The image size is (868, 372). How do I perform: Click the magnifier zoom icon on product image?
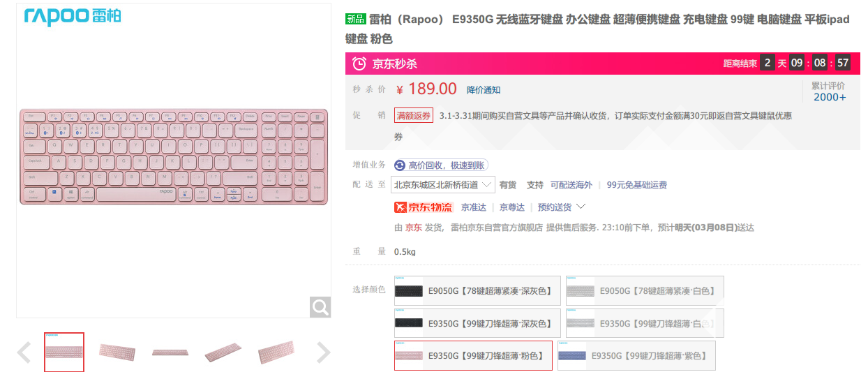[320, 306]
